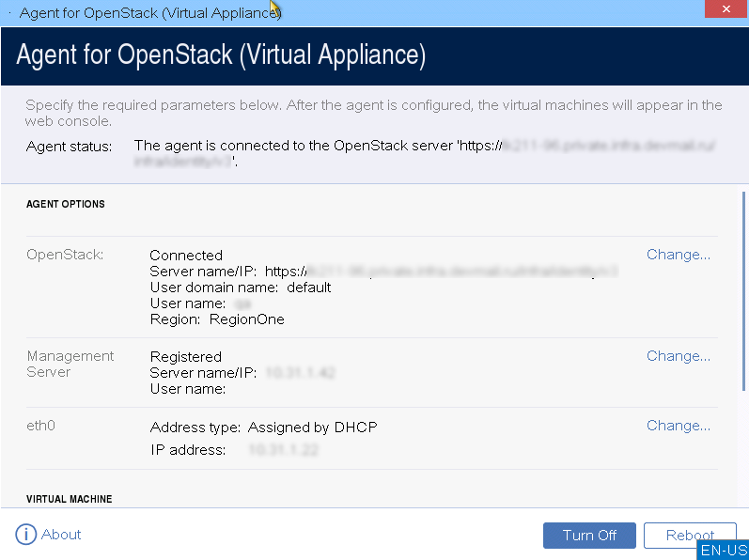Click the large Agent for OpenStack header
Viewport: 749px width, 560px height.
click(221, 54)
